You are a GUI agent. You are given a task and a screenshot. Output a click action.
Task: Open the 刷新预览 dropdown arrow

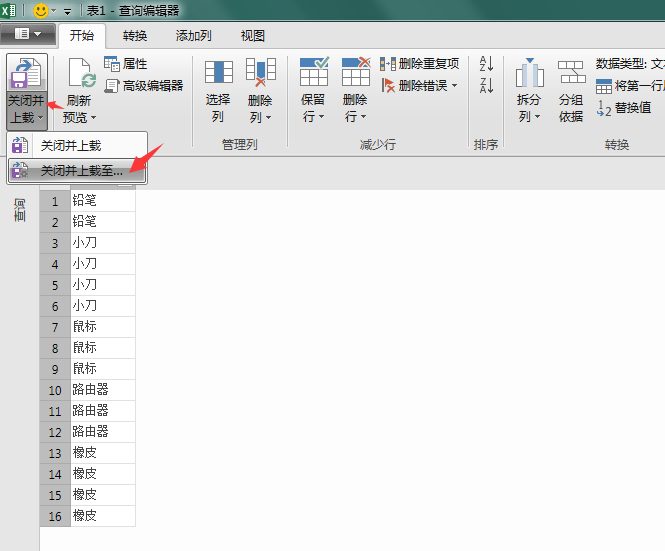pos(93,117)
